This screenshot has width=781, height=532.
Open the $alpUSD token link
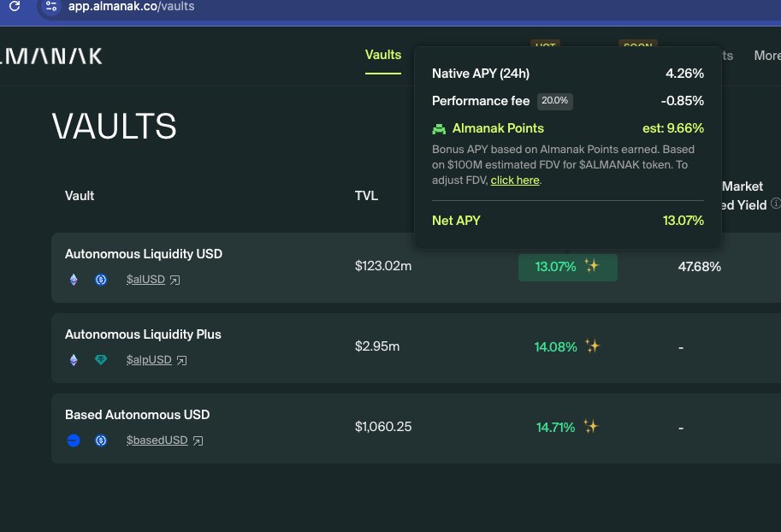149,359
